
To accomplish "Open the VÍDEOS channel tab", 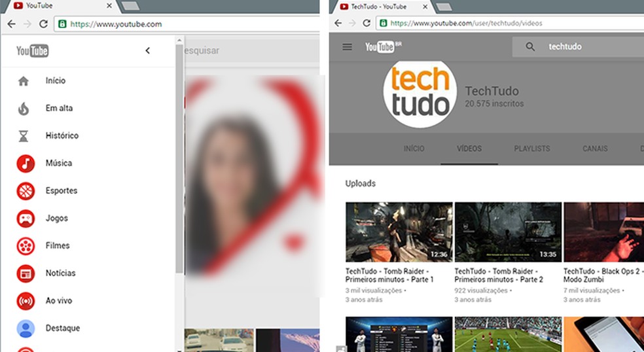I will click(x=469, y=149).
